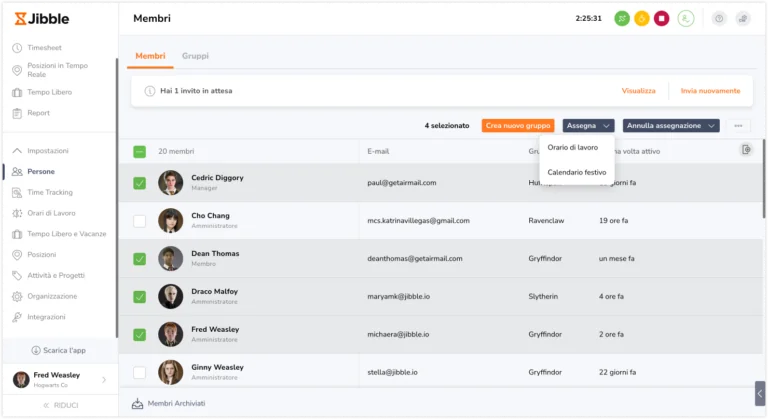The height and width of the screenshot is (419, 768).
Task: Click green clock-in button
Action: [622, 19]
